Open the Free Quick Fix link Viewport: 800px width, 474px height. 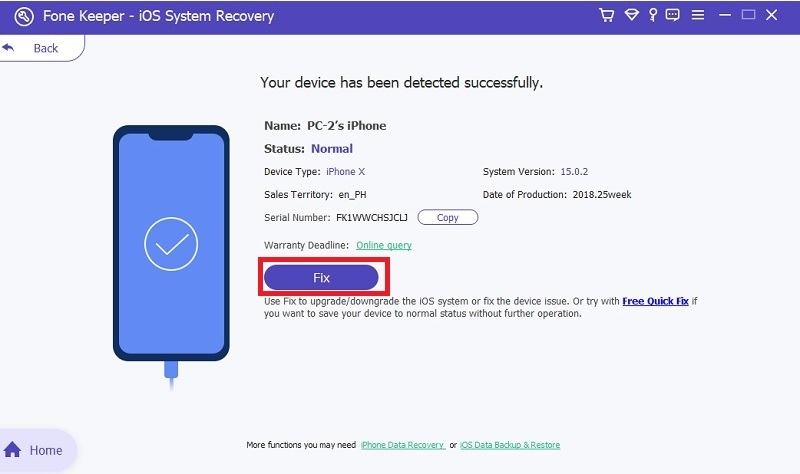[655, 301]
